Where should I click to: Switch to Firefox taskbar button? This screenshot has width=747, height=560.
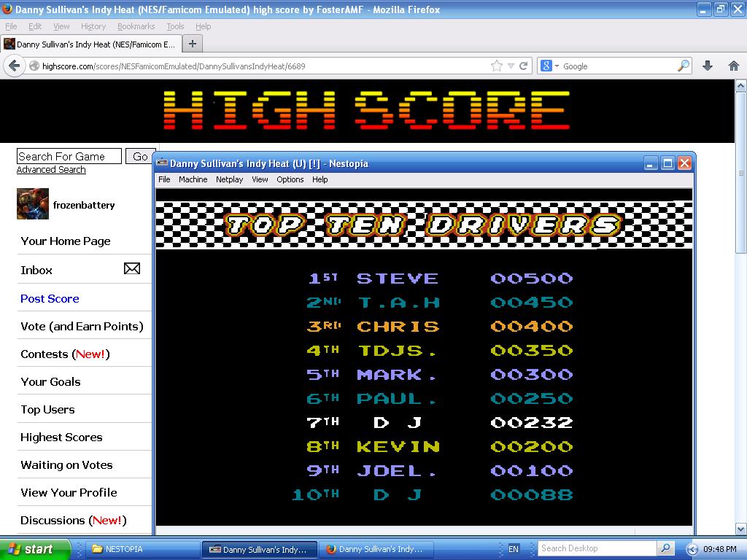point(376,549)
